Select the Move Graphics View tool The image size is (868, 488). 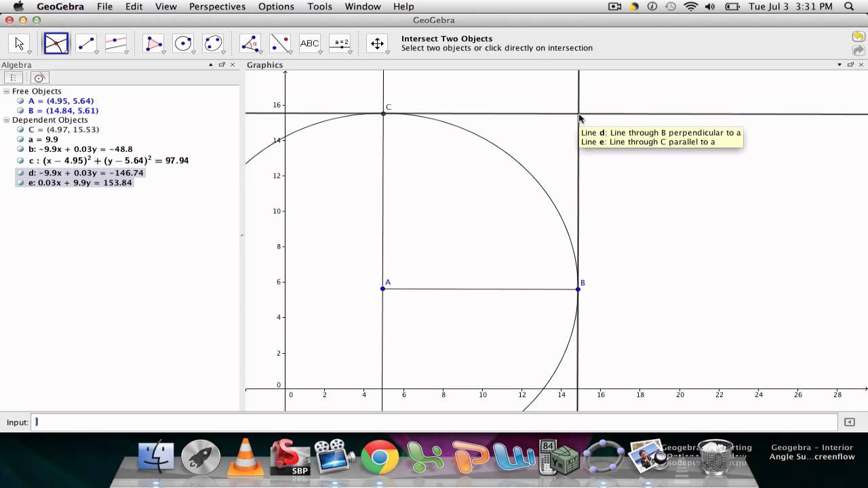click(377, 44)
